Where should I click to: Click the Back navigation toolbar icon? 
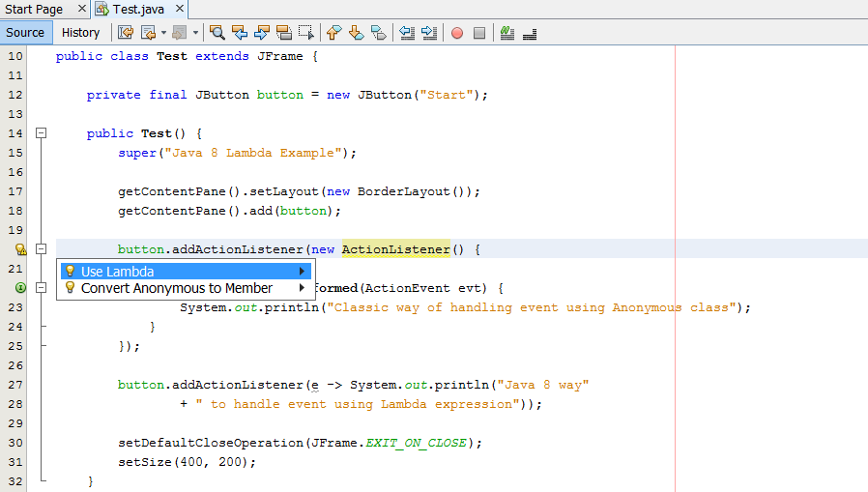(148, 33)
